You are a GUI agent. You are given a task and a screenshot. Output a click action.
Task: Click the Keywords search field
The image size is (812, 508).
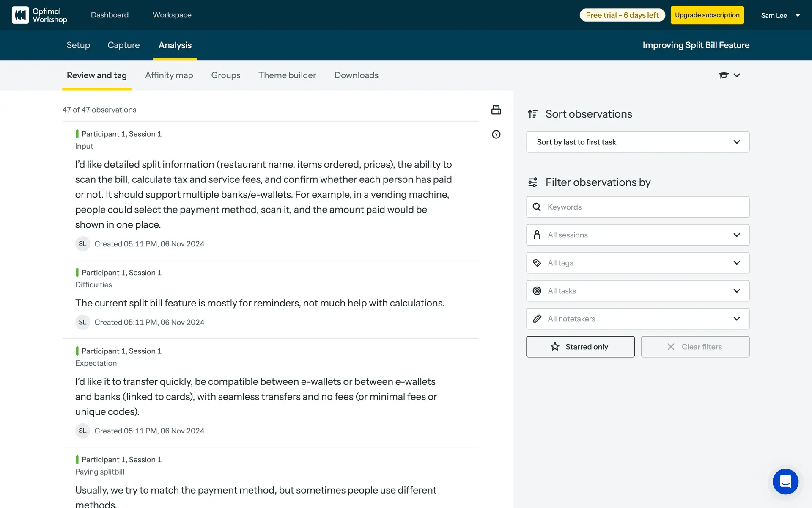(643, 207)
